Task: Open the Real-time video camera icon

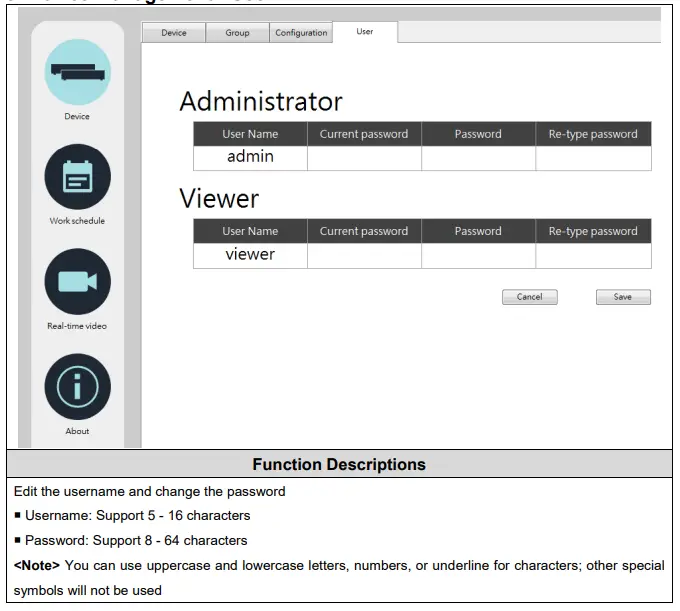Action: click(x=78, y=281)
